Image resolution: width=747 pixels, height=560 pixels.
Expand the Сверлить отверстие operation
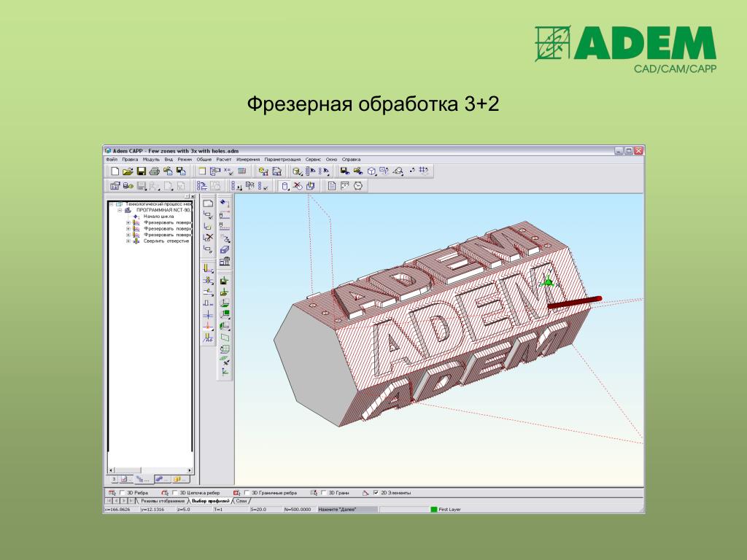(x=128, y=241)
